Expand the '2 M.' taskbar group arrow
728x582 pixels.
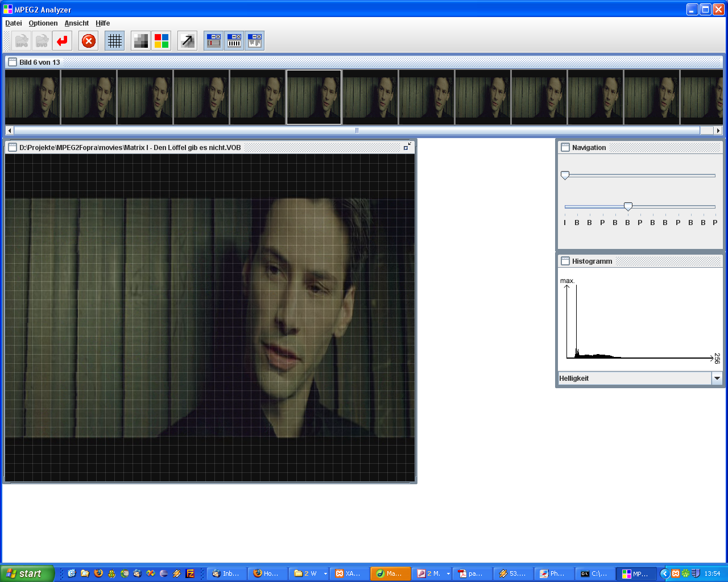448,574
